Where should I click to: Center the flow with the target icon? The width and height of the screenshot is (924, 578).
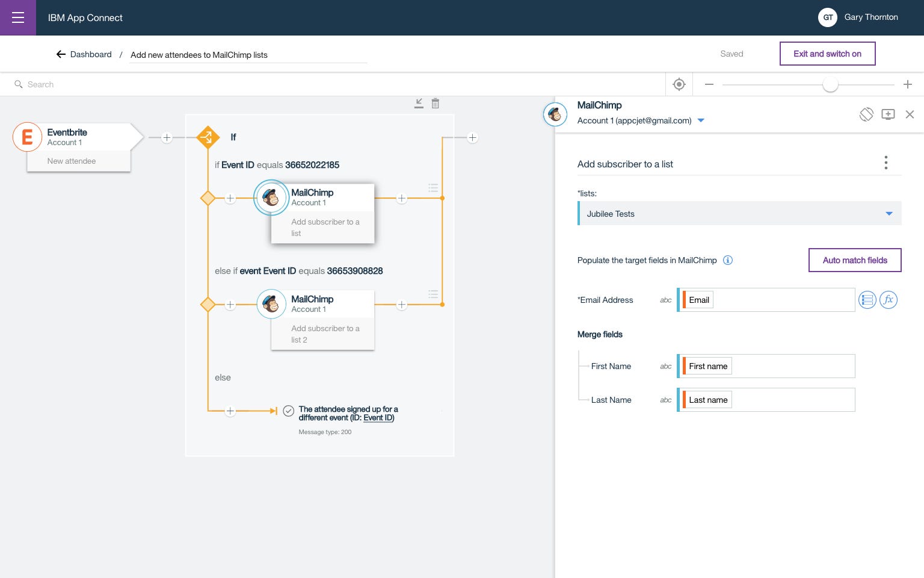click(x=679, y=84)
